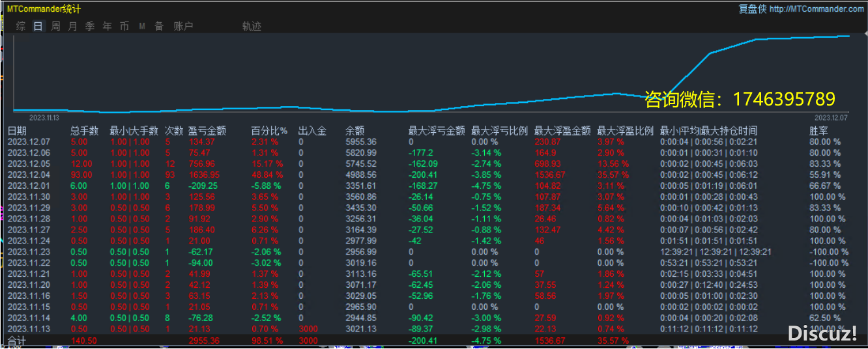Screen dimensions: 868x349
Task: Click the 合计 totals row label
Action: tap(16, 341)
